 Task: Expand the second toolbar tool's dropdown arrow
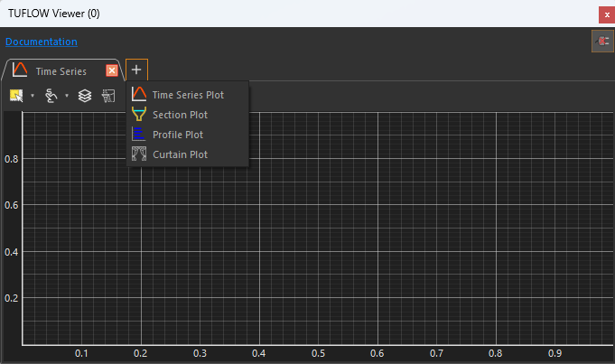67,96
